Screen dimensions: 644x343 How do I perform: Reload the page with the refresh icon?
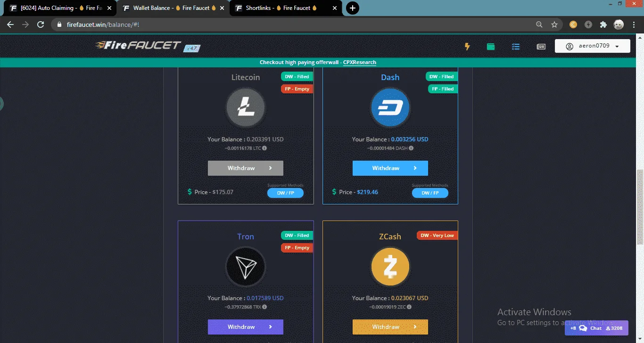tap(41, 24)
